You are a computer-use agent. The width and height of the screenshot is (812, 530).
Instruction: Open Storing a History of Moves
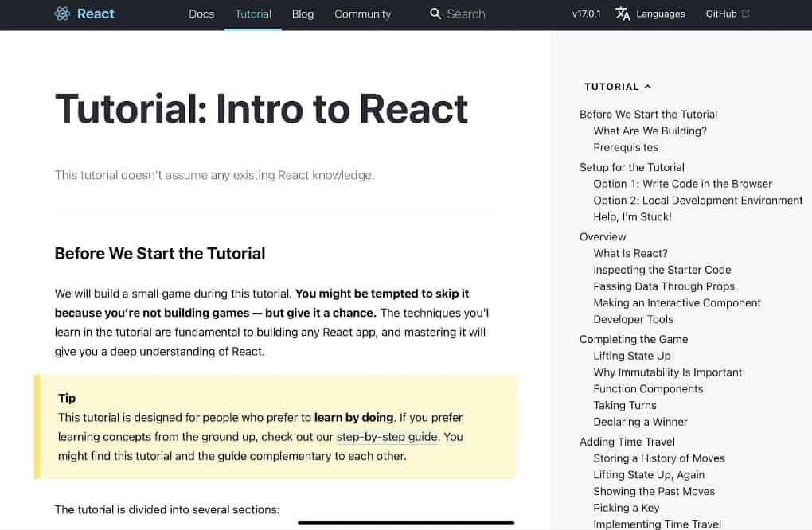click(659, 458)
